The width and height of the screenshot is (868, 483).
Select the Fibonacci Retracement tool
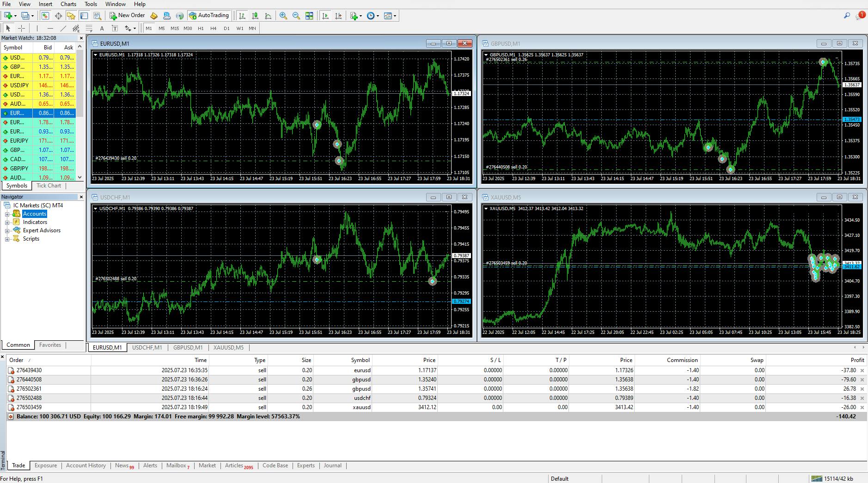89,28
